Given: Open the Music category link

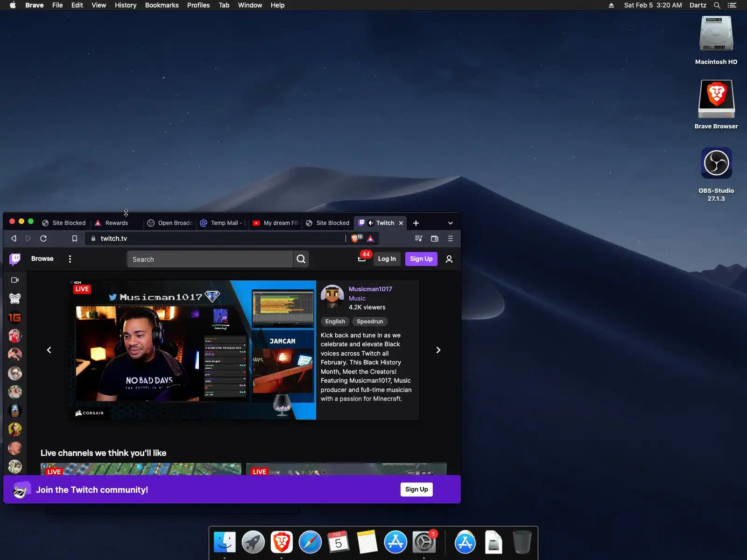Looking at the screenshot, I should (x=357, y=298).
